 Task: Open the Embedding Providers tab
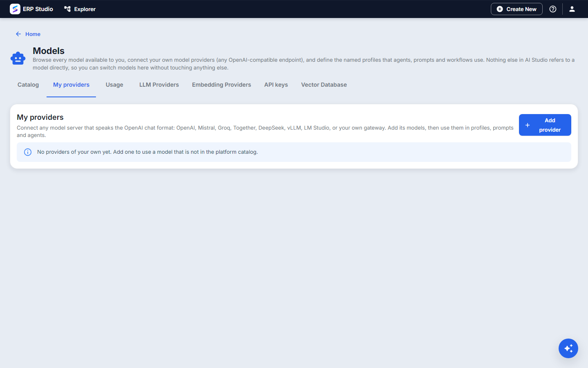coord(221,85)
